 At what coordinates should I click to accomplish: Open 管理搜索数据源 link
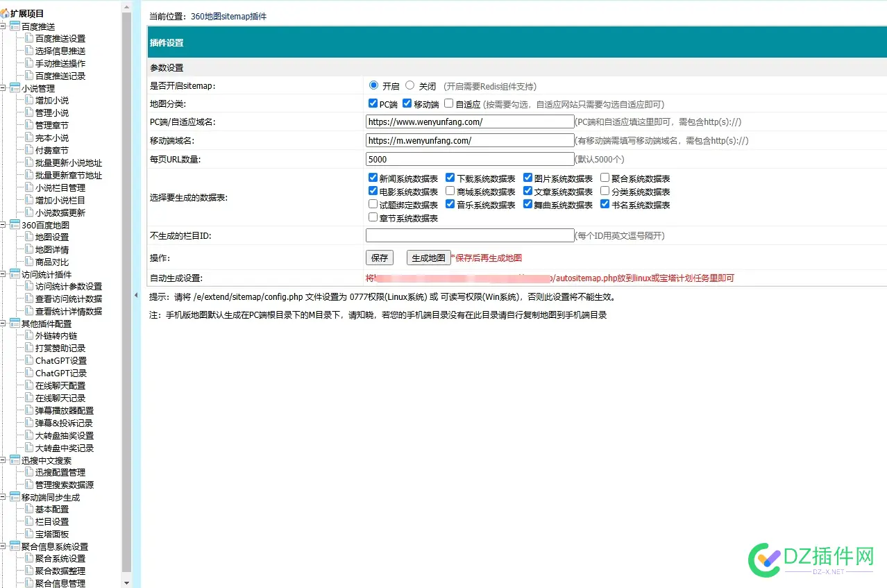pos(65,485)
